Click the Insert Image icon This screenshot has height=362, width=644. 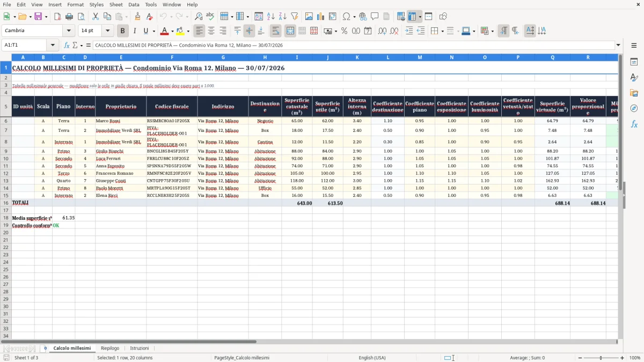[x=309, y=17]
